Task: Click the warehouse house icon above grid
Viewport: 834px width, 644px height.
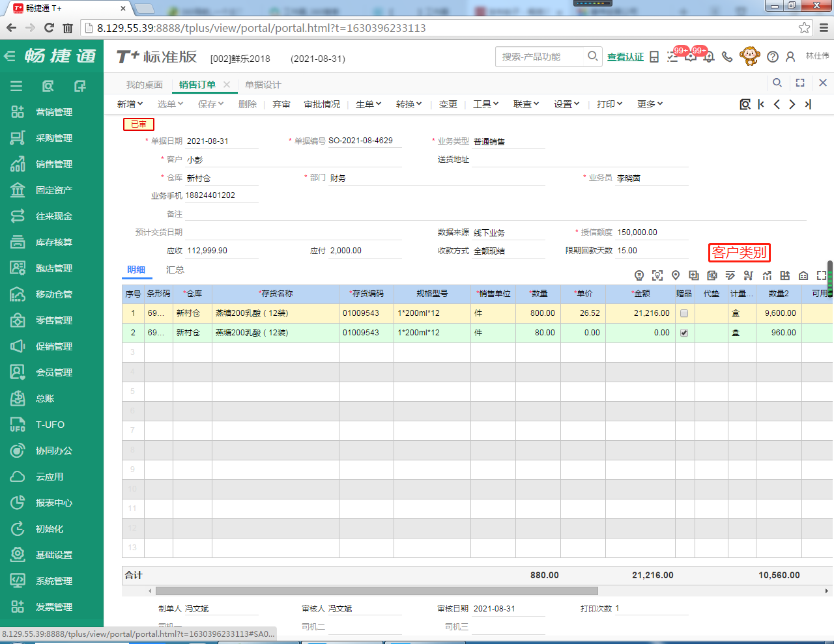Action: point(803,275)
